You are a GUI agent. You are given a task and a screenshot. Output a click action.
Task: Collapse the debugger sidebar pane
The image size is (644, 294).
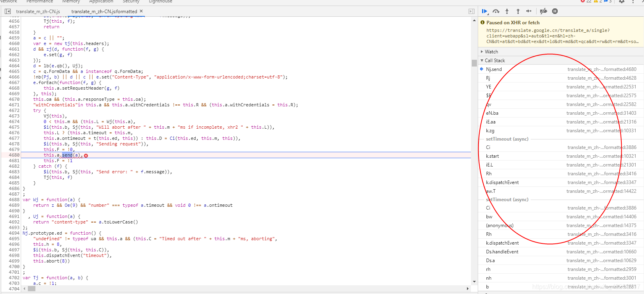pos(471,12)
